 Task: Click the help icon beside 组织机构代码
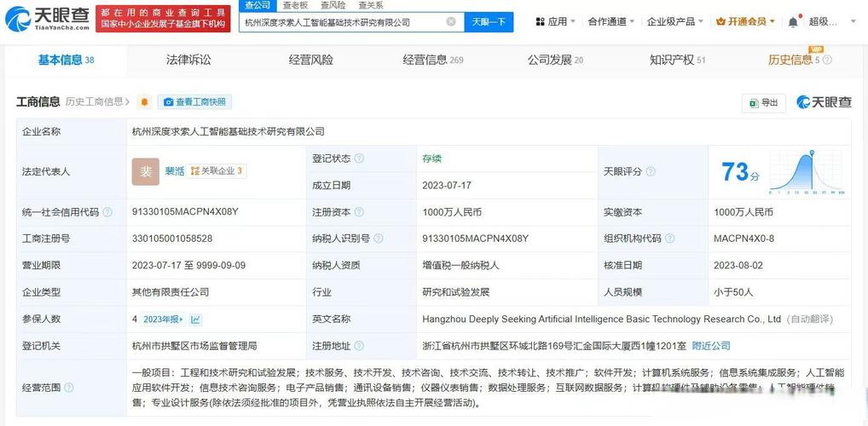click(669, 239)
